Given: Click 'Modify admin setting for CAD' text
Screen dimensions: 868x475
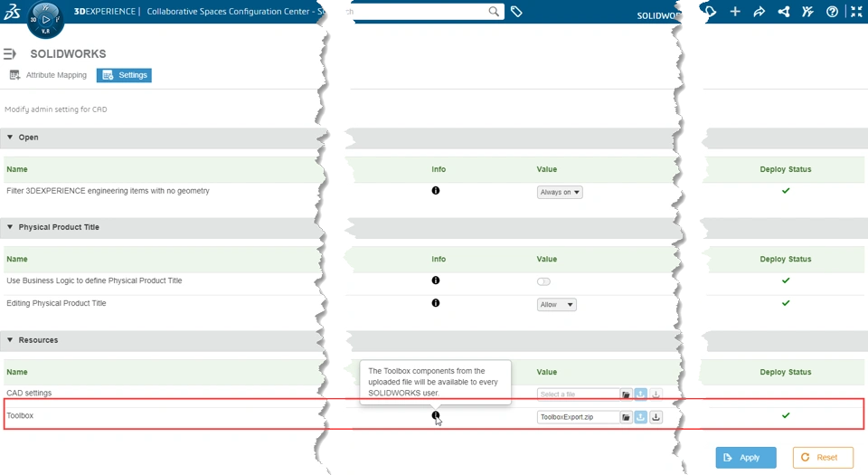Looking at the screenshot, I should (56, 109).
